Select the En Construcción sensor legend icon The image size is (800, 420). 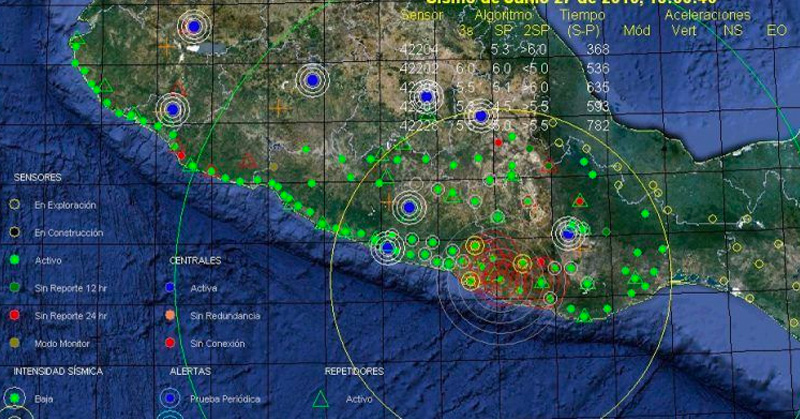(14, 232)
